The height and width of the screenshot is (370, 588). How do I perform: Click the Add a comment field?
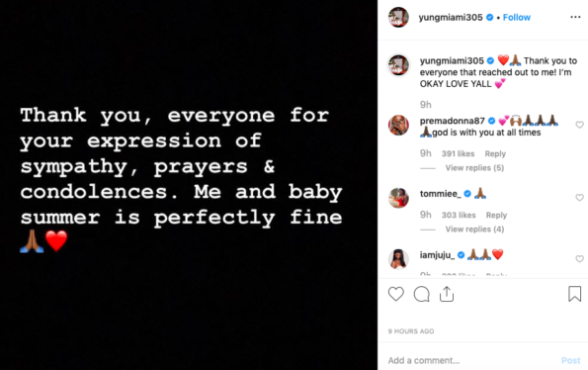[470, 360]
